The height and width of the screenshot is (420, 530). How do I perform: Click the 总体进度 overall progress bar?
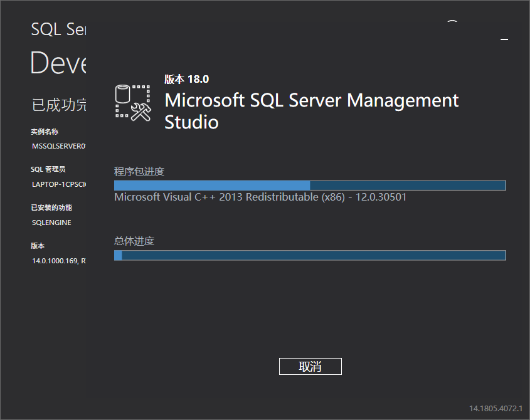pyautogui.click(x=310, y=255)
